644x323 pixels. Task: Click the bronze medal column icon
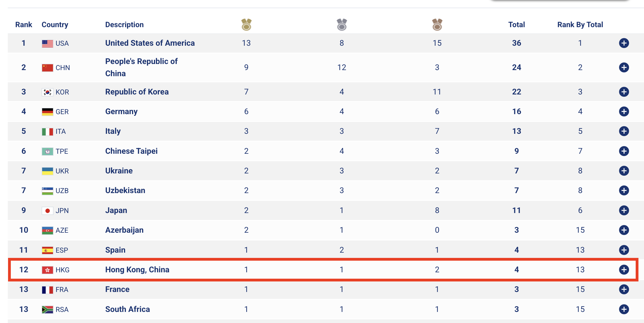pyautogui.click(x=437, y=25)
